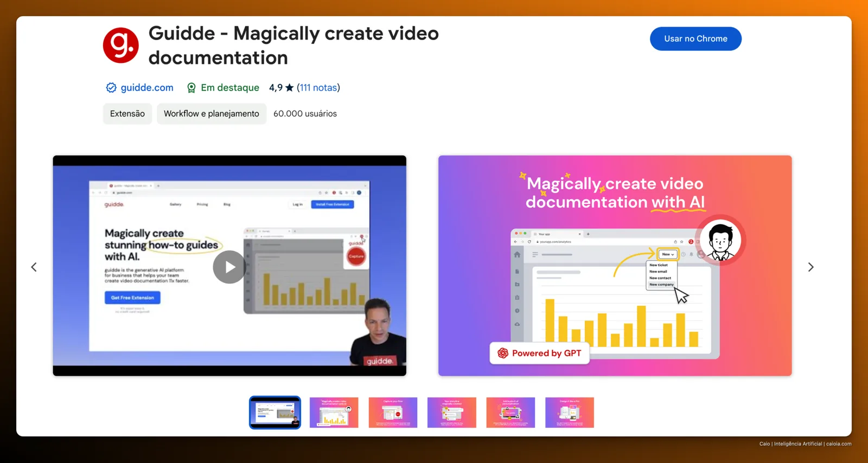The height and width of the screenshot is (463, 868).
Task: Select the fourth screenshot thumbnail
Action: (x=452, y=413)
